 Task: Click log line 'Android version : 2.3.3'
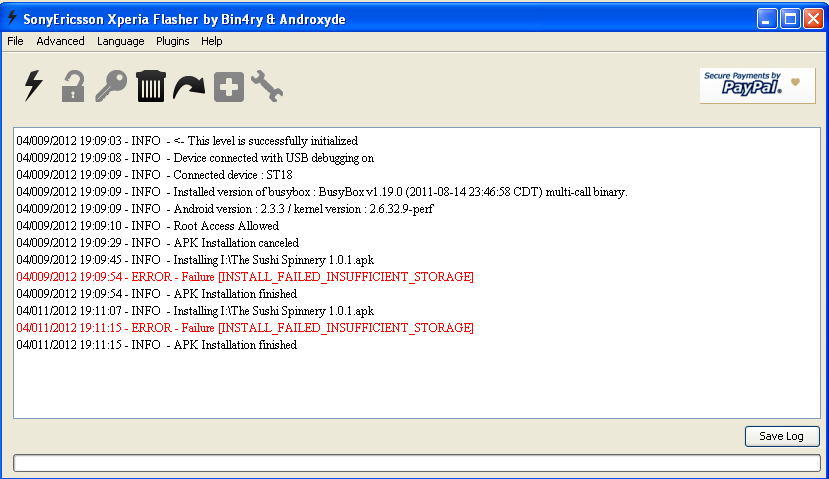click(225, 209)
